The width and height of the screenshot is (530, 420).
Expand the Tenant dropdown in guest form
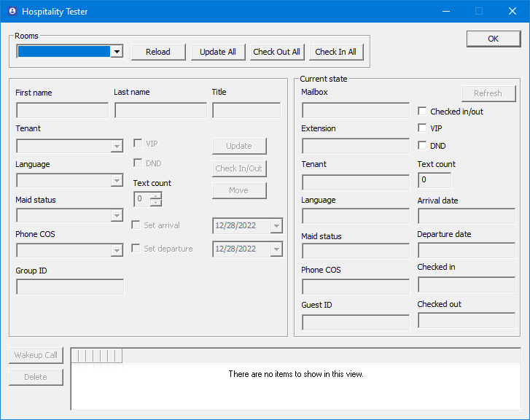coord(117,147)
